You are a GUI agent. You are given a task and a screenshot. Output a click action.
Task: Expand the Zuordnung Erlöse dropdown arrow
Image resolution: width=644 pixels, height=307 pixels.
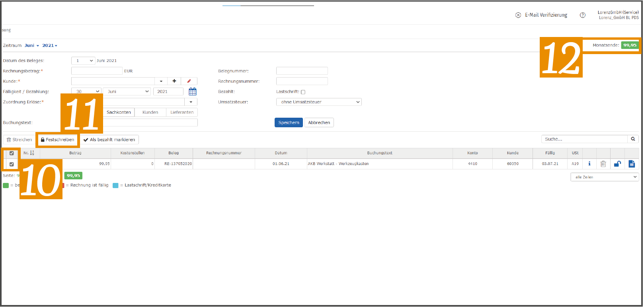point(191,102)
